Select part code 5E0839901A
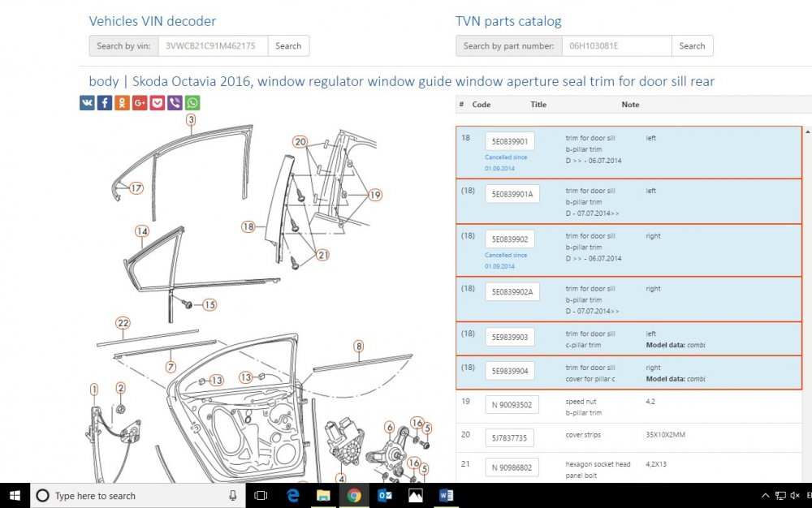The width and height of the screenshot is (812, 508). (x=512, y=194)
